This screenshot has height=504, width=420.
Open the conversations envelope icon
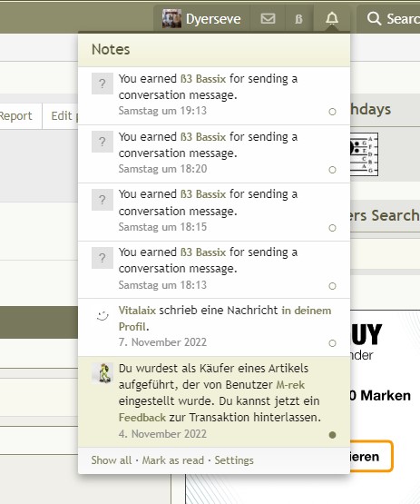click(x=268, y=19)
